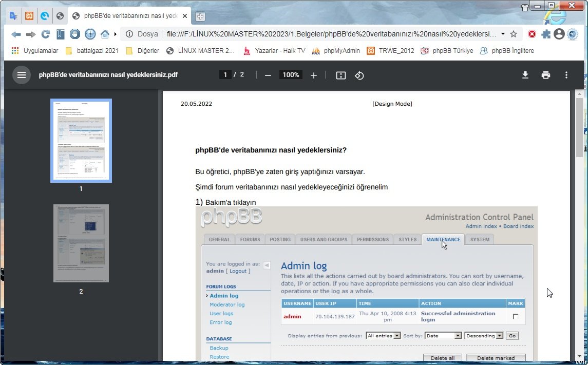View site information next to Dosya

click(129, 34)
